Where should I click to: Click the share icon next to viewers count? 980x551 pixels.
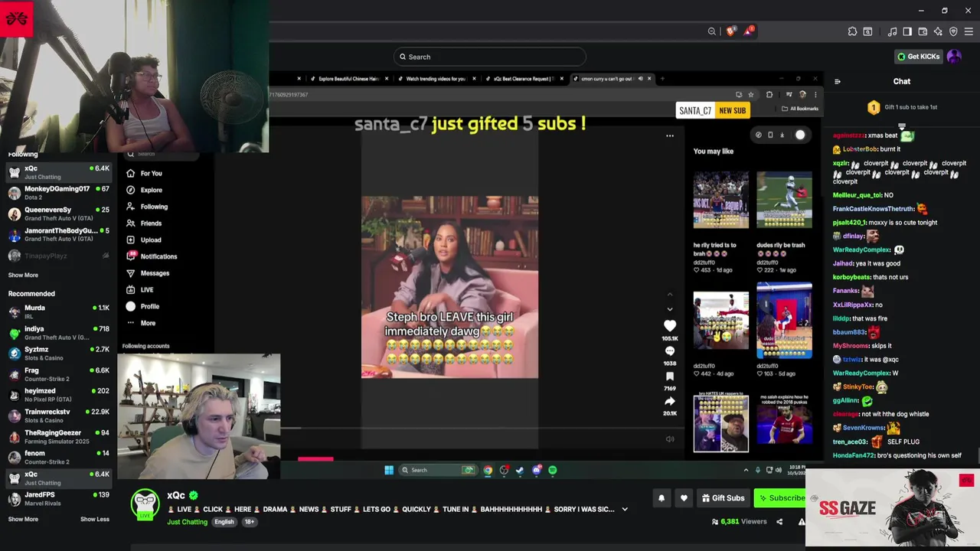[779, 522]
